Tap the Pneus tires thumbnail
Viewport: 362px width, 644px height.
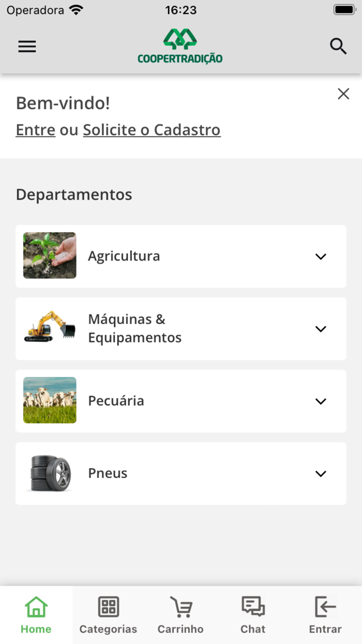(x=50, y=473)
